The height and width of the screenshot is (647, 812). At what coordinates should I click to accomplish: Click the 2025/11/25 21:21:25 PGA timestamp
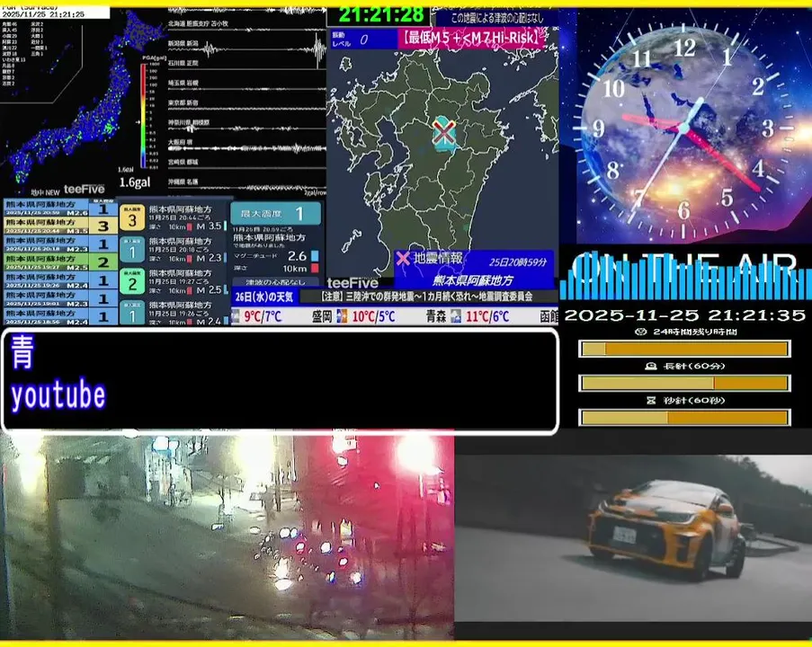click(x=43, y=14)
